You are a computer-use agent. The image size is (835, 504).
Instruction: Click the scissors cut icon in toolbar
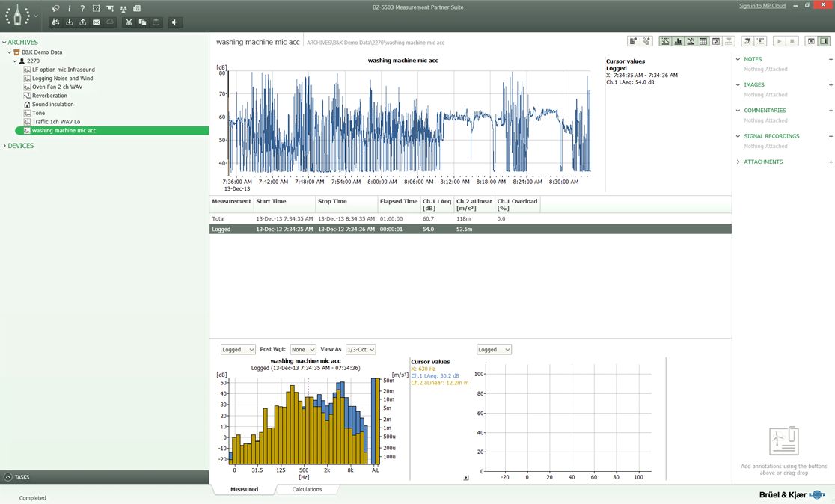(x=129, y=22)
